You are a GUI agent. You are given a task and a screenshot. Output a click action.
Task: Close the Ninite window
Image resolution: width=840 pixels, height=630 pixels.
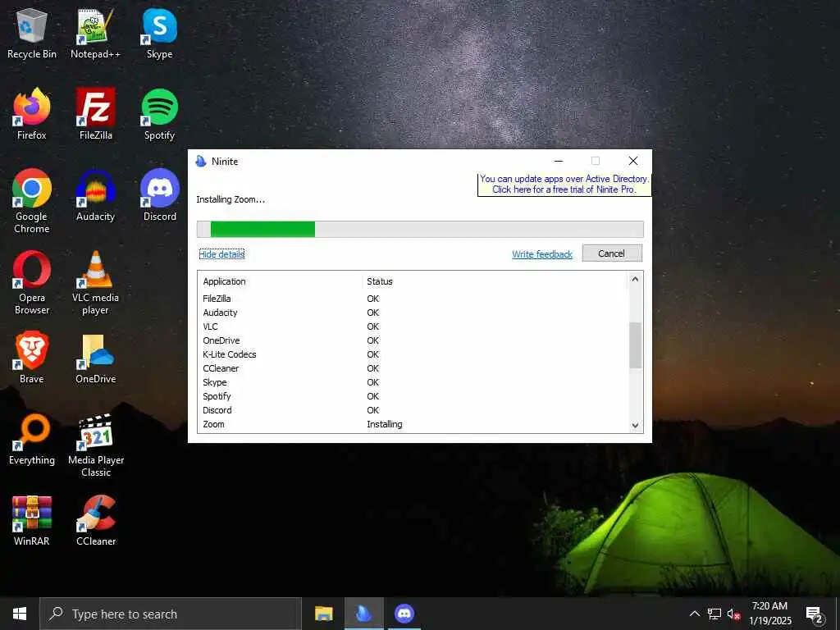pos(632,161)
